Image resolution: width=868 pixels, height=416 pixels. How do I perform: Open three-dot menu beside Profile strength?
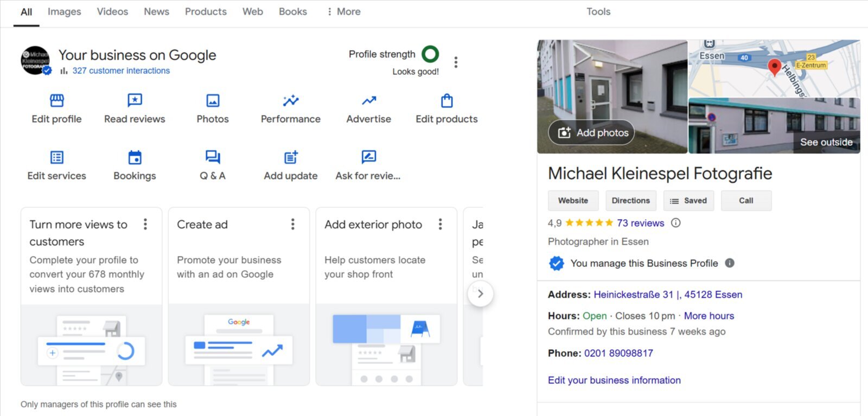click(456, 62)
